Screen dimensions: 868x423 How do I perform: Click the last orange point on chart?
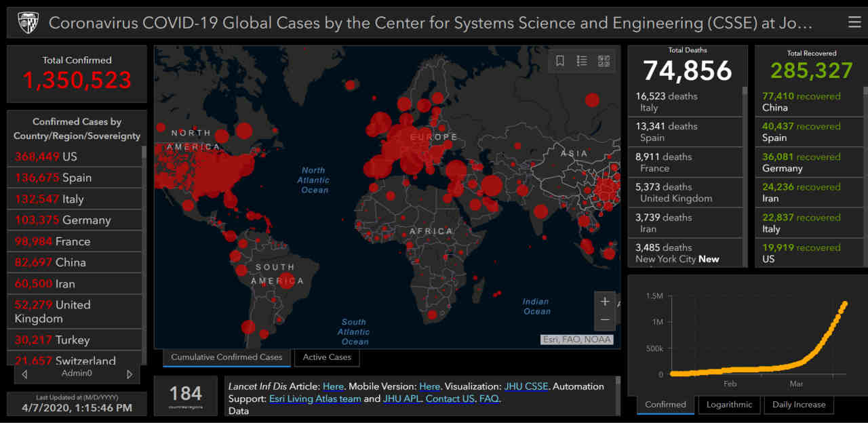tap(845, 304)
